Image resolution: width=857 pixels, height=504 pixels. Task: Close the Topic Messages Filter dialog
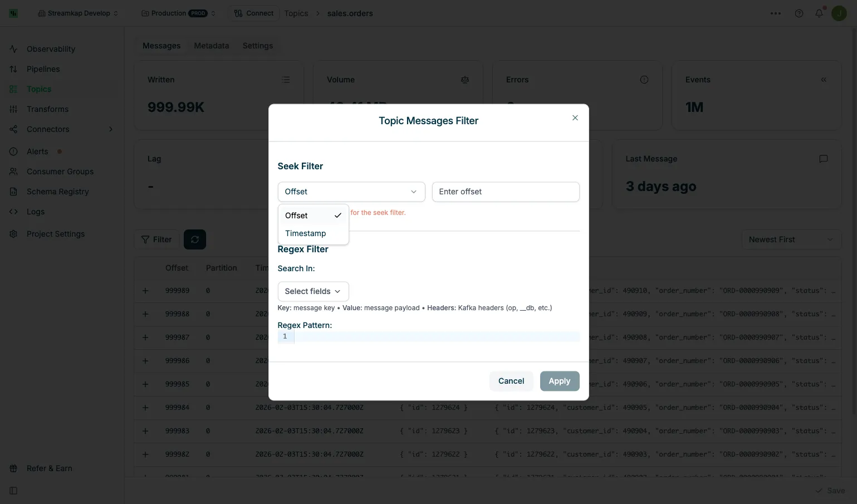(575, 118)
